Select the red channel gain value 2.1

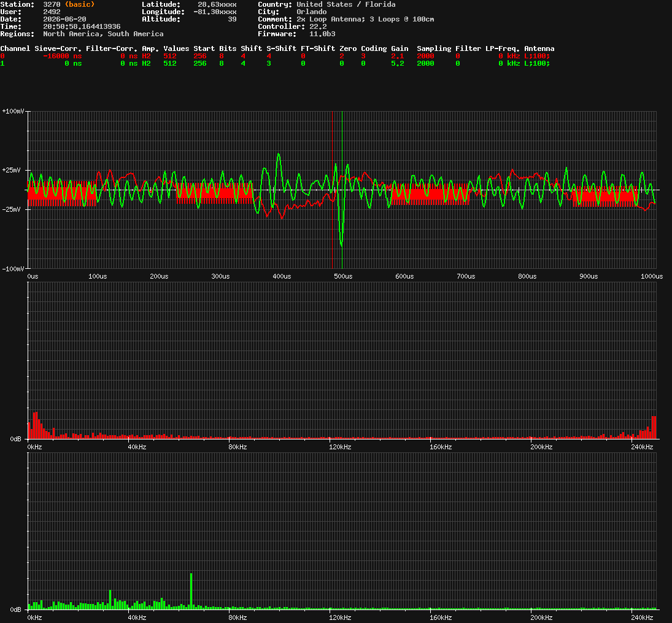(397, 56)
